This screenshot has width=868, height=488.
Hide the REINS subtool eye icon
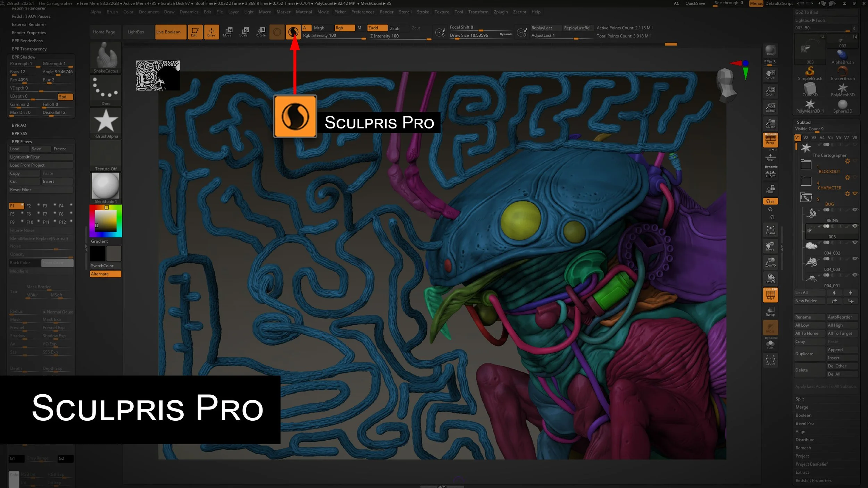(x=855, y=210)
